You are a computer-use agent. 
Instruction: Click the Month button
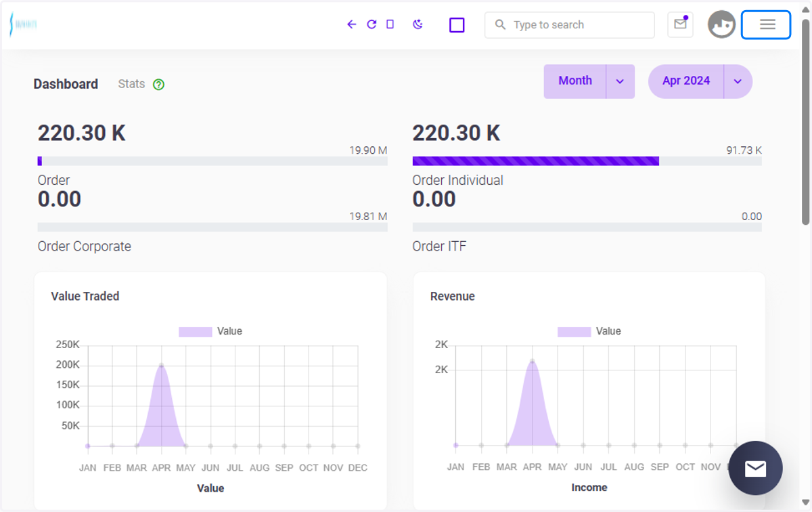[x=575, y=81]
